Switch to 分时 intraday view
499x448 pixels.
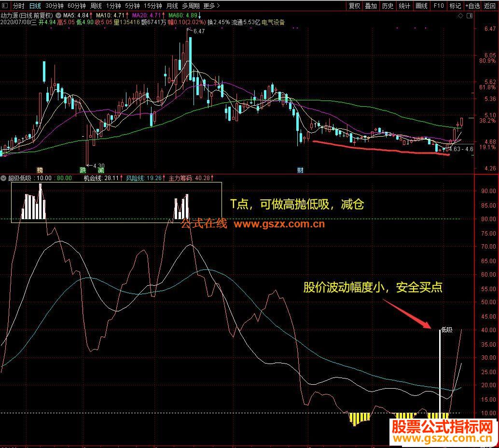coord(19,6)
